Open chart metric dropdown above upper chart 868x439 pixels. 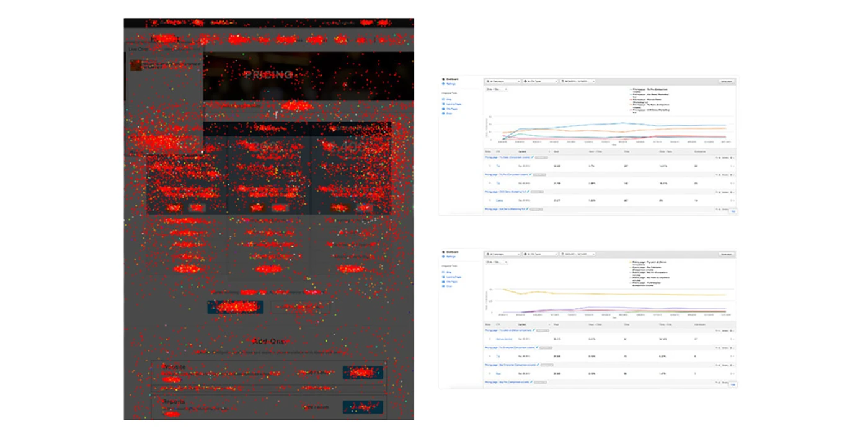pos(497,89)
